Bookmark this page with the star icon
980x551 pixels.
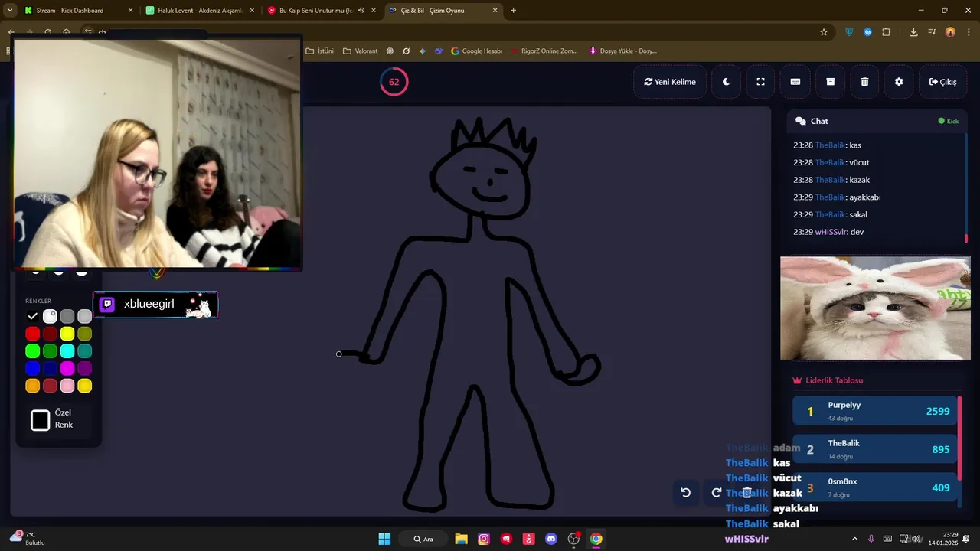(824, 32)
